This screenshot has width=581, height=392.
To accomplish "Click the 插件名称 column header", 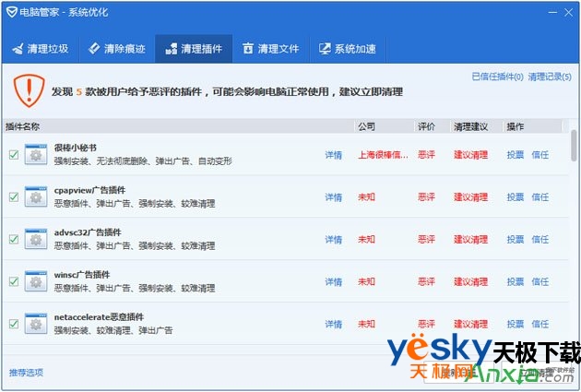I will [x=178, y=126].
